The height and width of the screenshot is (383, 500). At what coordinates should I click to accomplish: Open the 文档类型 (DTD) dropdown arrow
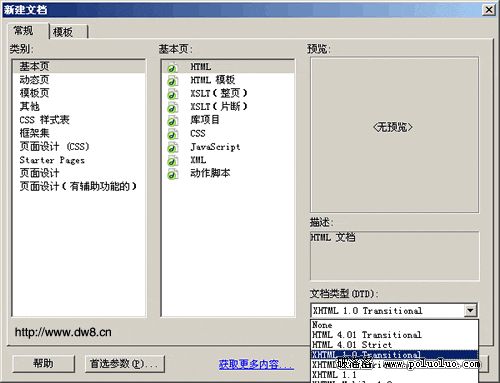(x=470, y=310)
